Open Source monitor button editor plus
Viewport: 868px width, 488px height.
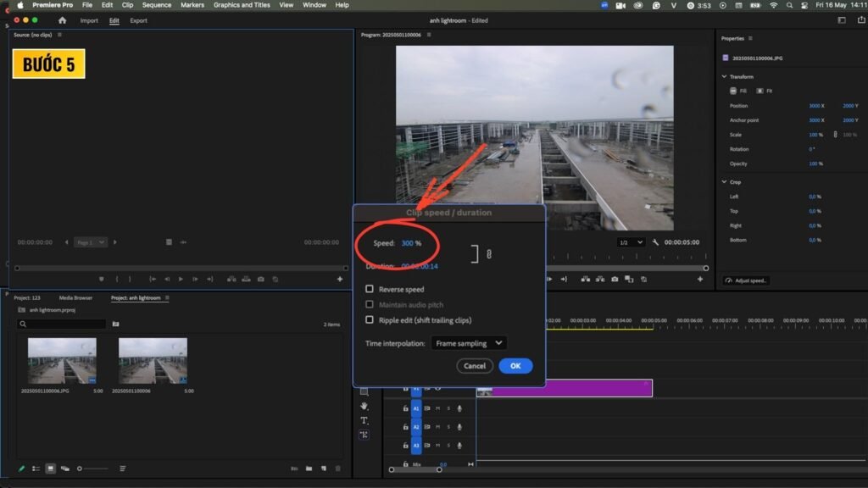tap(340, 280)
